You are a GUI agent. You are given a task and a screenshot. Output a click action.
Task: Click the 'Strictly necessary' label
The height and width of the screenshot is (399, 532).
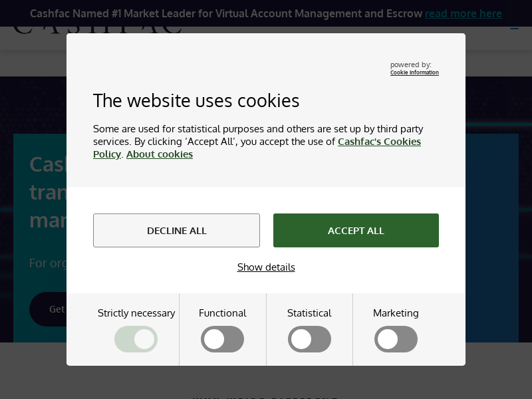tap(136, 313)
